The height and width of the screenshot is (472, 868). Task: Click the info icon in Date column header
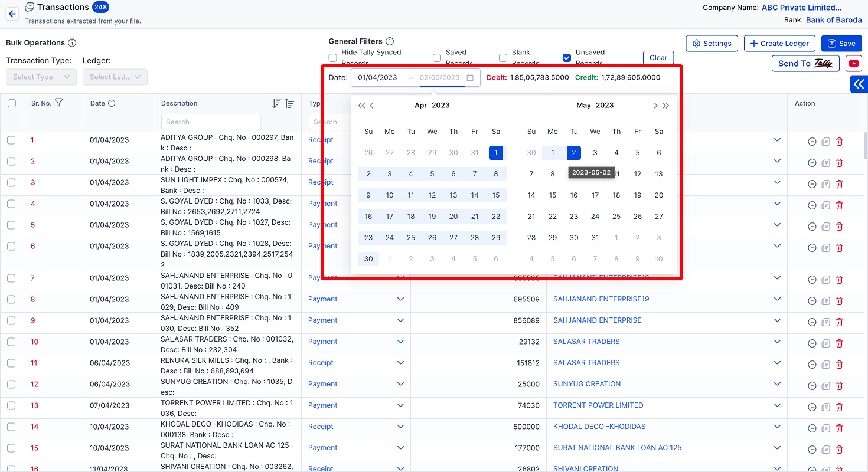(112, 103)
